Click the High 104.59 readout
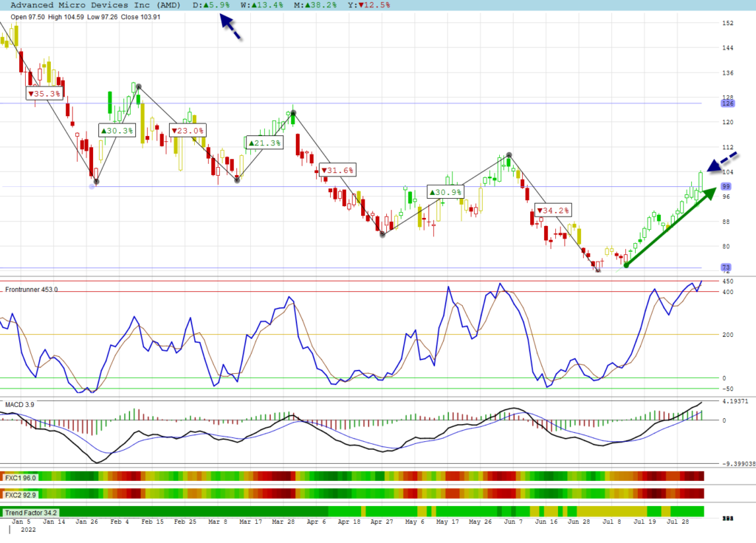 pyautogui.click(x=66, y=17)
